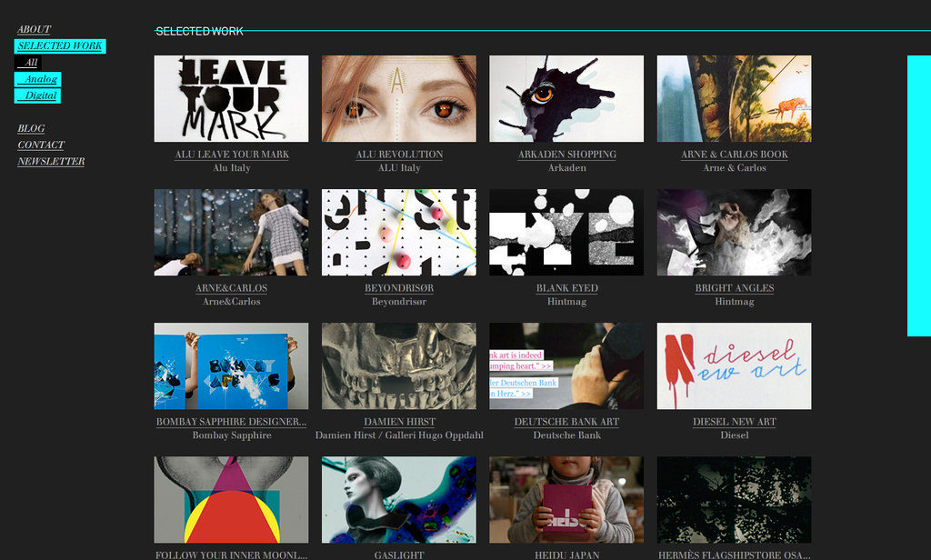This screenshot has height=560, width=931.
Task: Click the DEUTSCHE BANK ART title link
Action: point(567,422)
